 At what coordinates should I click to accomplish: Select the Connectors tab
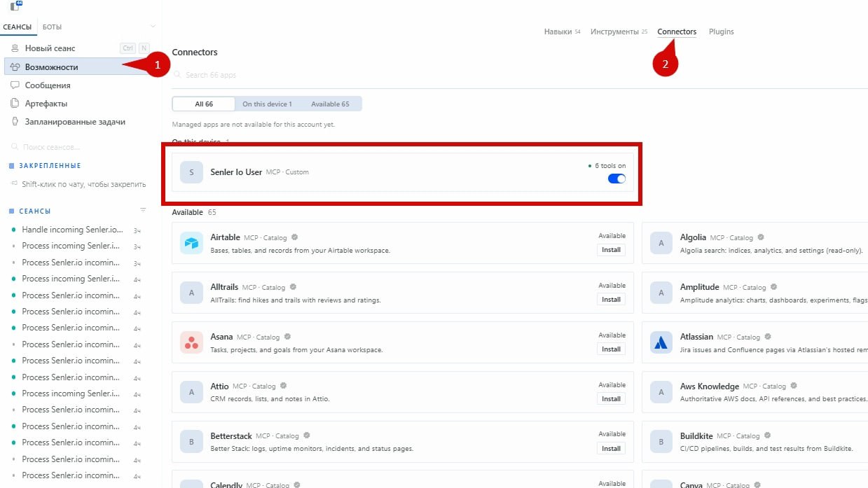(x=677, y=32)
